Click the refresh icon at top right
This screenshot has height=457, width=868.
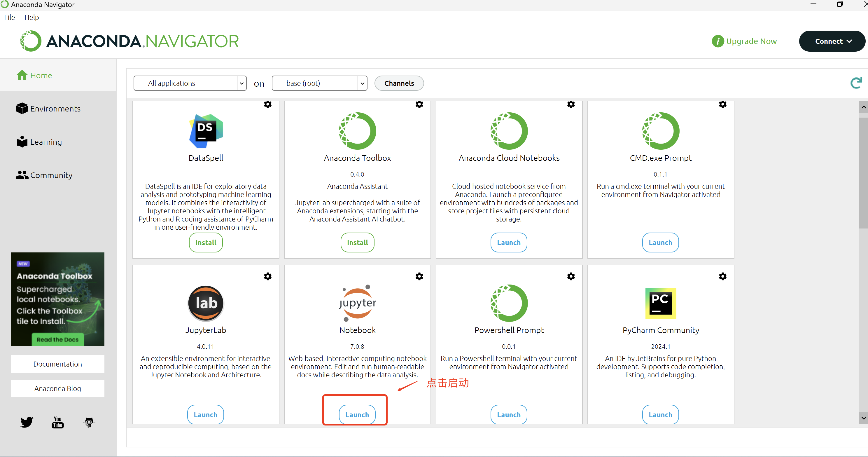[x=856, y=83]
